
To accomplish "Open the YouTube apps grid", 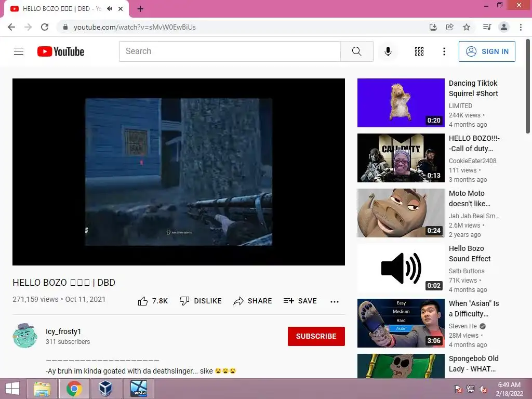I will 419,51.
